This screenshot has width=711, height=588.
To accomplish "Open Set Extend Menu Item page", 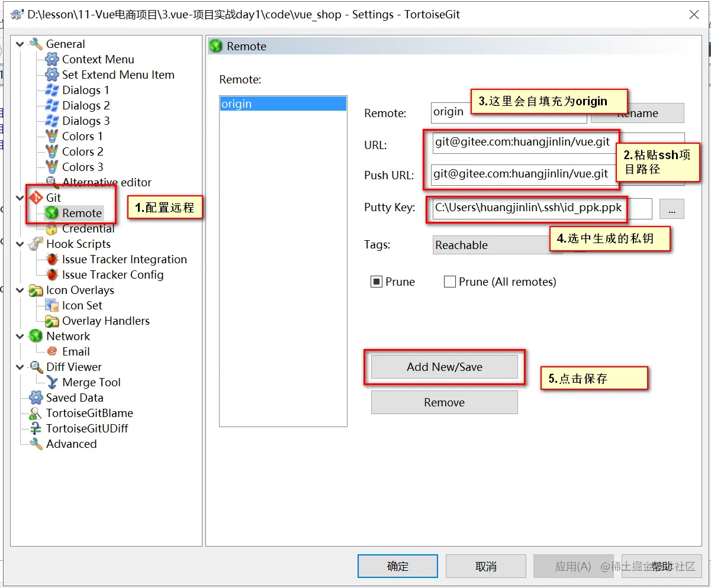I will click(x=118, y=75).
